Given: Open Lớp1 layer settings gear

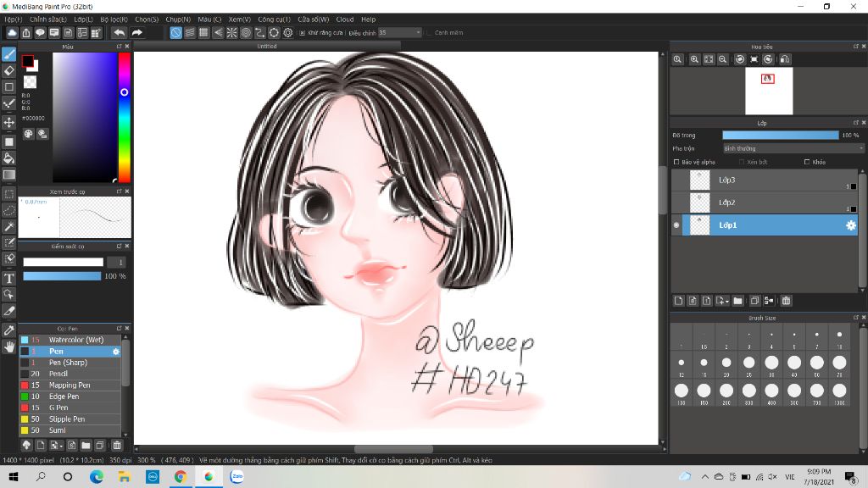Looking at the screenshot, I should [x=851, y=225].
